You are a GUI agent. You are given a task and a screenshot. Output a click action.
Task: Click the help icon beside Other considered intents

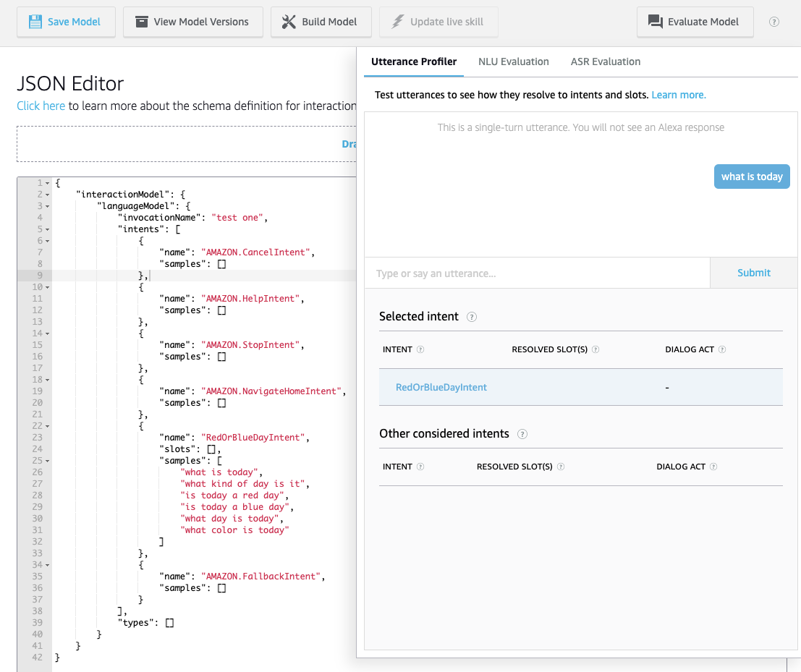point(522,434)
